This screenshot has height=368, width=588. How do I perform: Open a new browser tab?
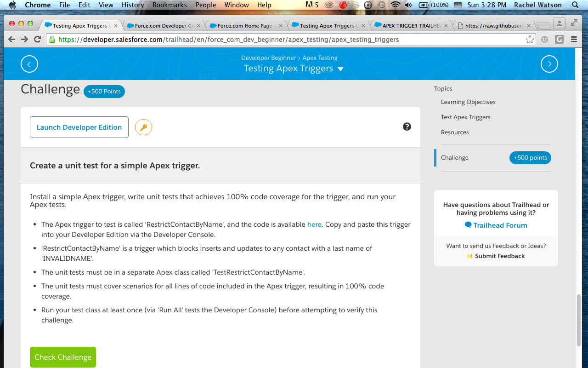click(x=543, y=26)
